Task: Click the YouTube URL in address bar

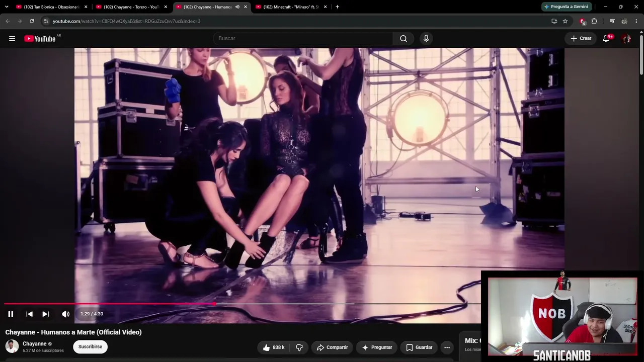Action: click(x=126, y=21)
